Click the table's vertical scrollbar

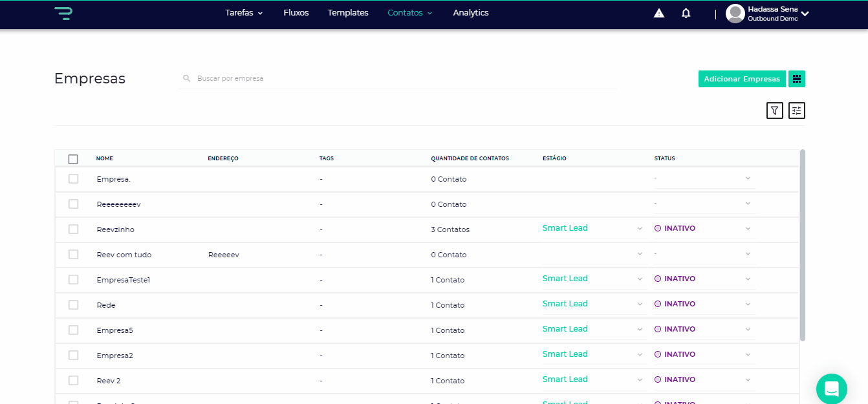[802, 246]
